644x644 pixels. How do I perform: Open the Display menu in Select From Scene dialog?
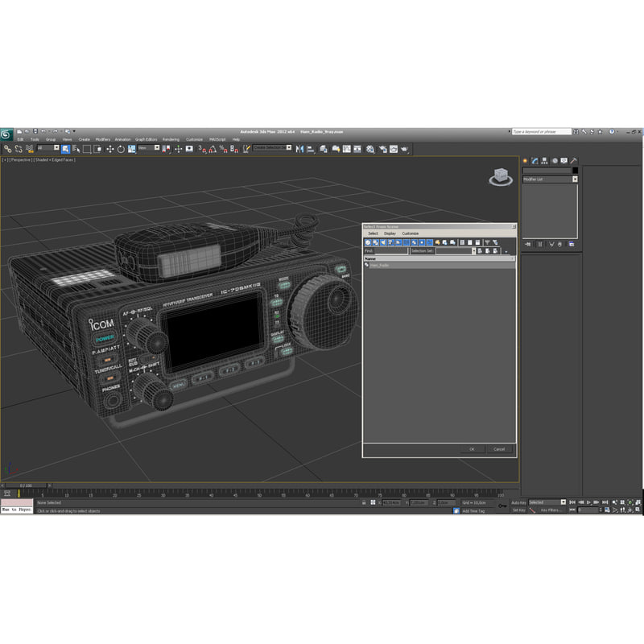(389, 233)
